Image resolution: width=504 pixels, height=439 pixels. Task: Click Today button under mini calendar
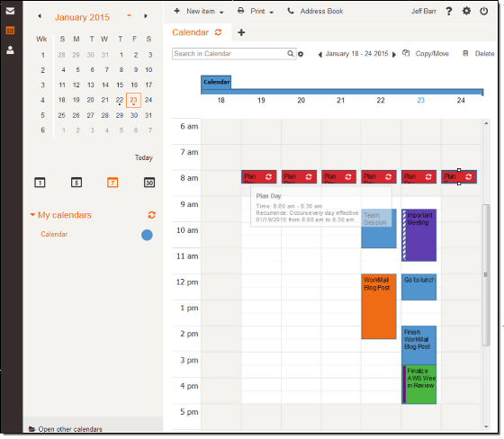point(144,157)
